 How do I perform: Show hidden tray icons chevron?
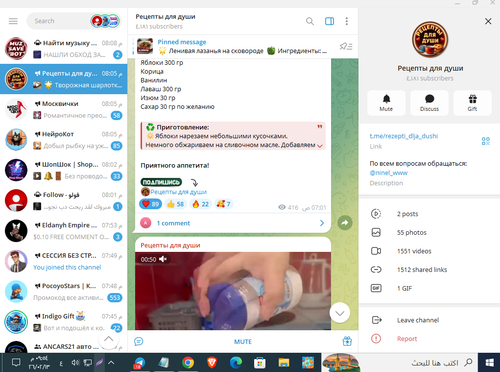coord(111,363)
